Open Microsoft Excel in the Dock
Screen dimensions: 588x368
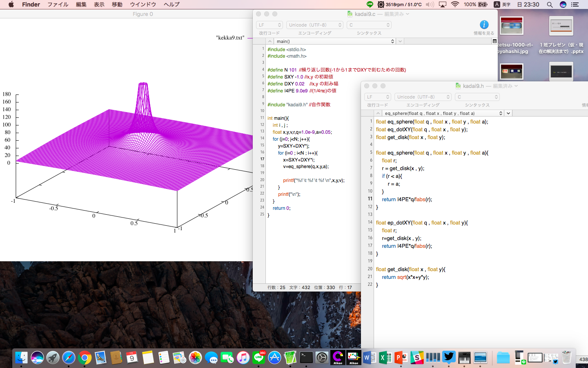click(385, 358)
